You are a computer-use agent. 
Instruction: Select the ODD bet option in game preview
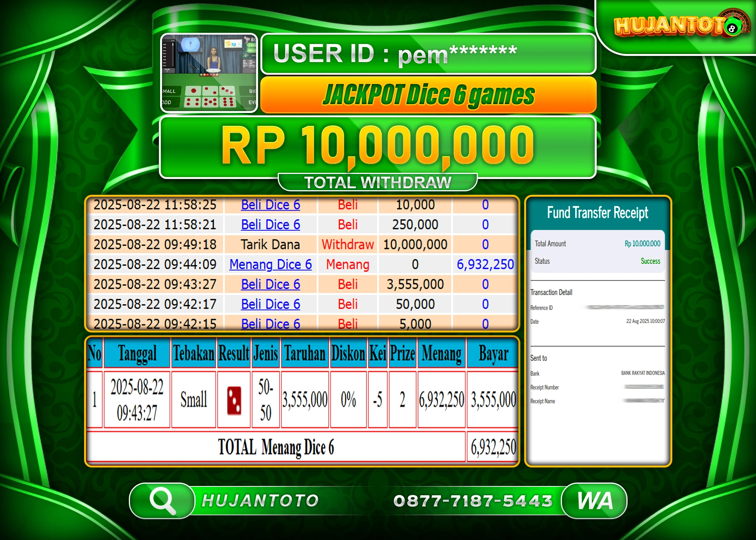point(167,103)
